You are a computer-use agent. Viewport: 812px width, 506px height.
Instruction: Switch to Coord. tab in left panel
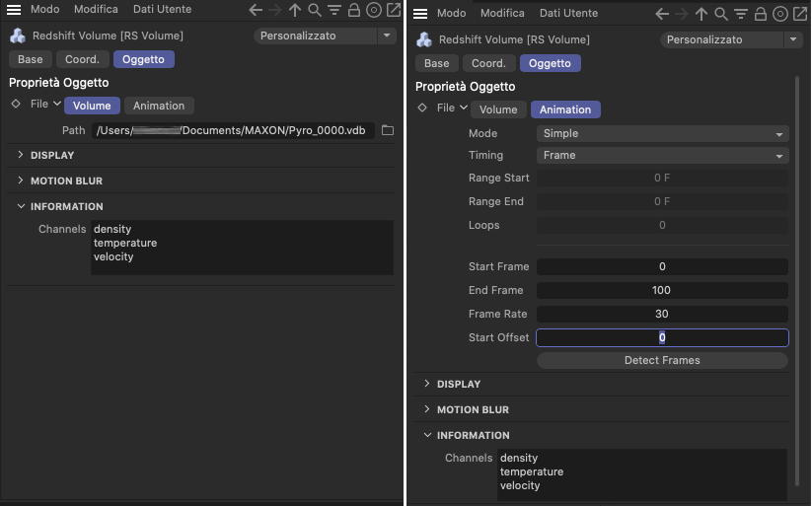click(82, 59)
